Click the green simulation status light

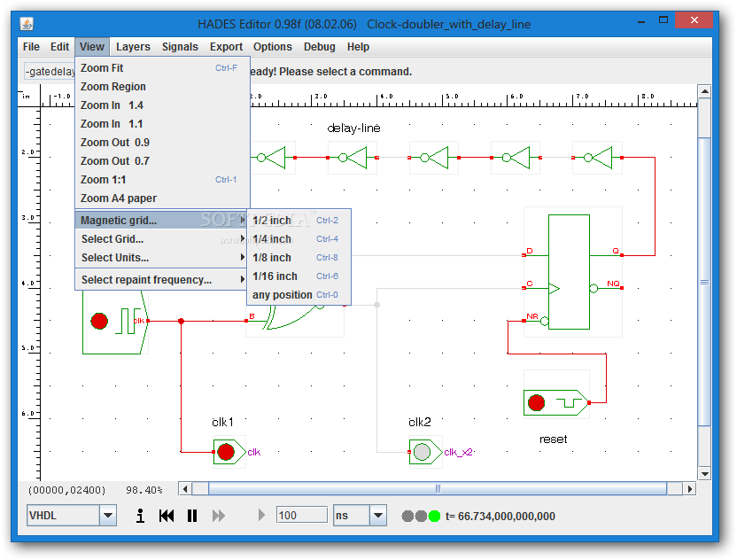tap(434, 517)
